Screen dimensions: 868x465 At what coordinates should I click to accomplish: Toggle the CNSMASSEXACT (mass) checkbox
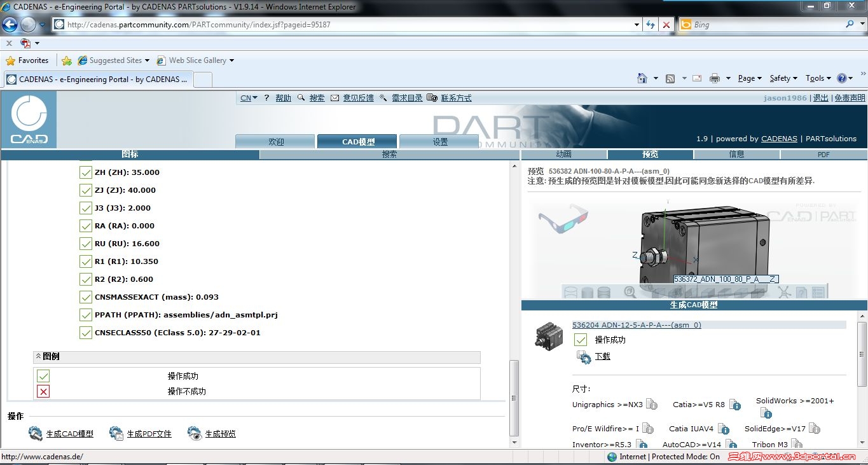pyautogui.click(x=85, y=297)
